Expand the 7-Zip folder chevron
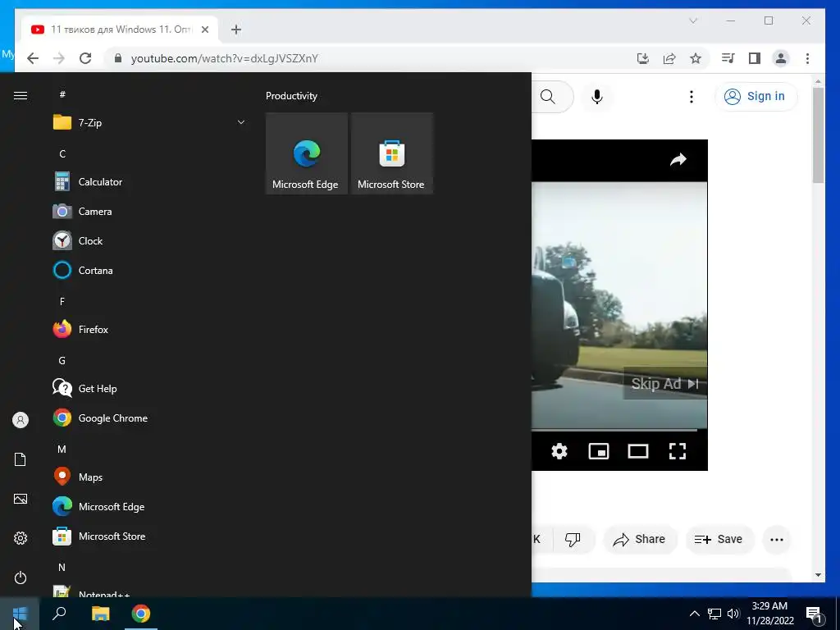The image size is (840, 630). (241, 122)
